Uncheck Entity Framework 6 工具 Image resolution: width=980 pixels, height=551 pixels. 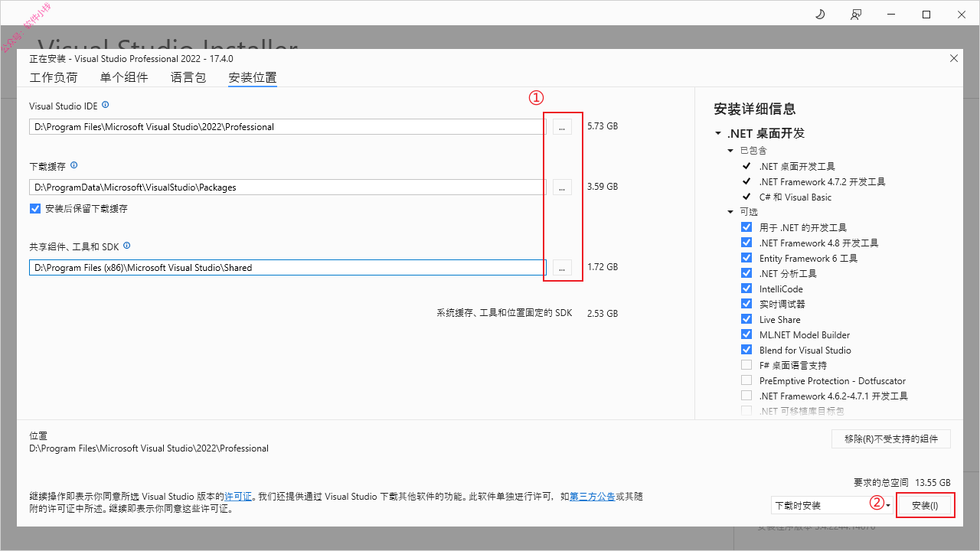click(746, 258)
